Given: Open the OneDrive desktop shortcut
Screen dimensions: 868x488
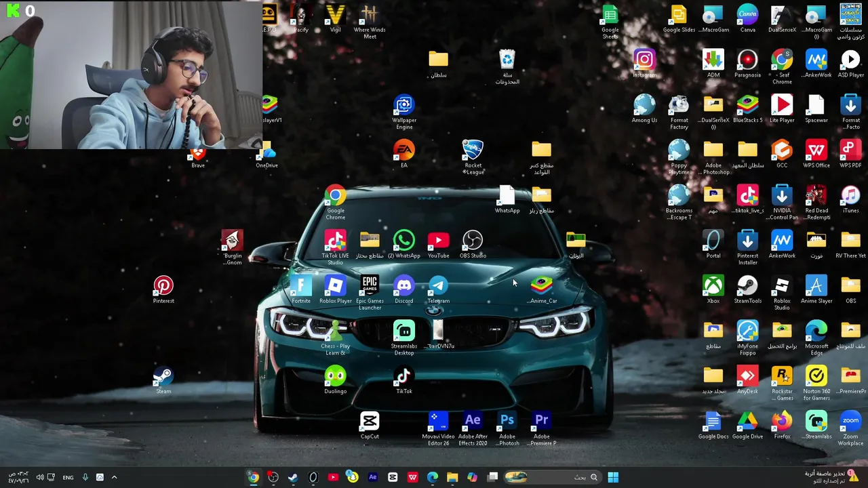Looking at the screenshot, I should click(267, 155).
